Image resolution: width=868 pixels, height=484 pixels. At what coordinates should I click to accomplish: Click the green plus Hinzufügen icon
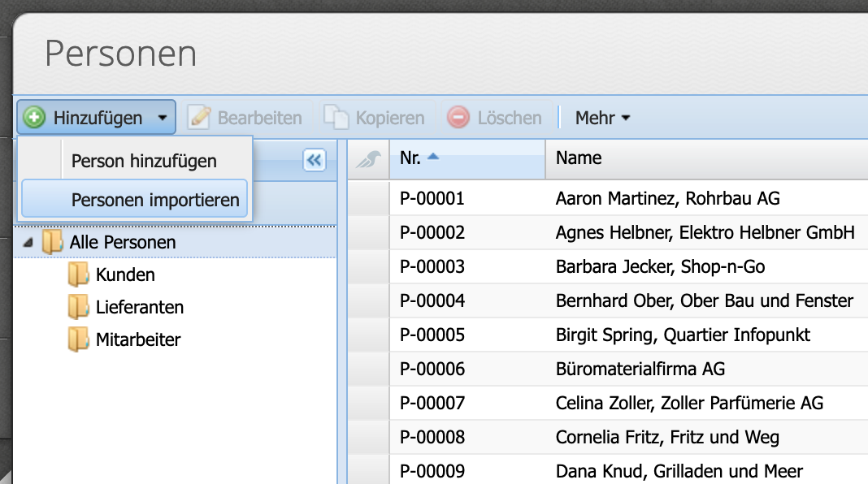coord(33,117)
